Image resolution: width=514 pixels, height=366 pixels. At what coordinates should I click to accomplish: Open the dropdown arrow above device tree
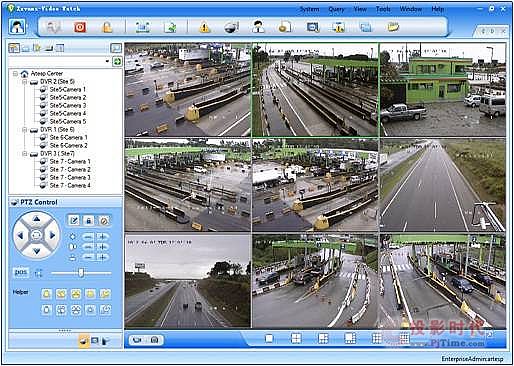coord(107,61)
